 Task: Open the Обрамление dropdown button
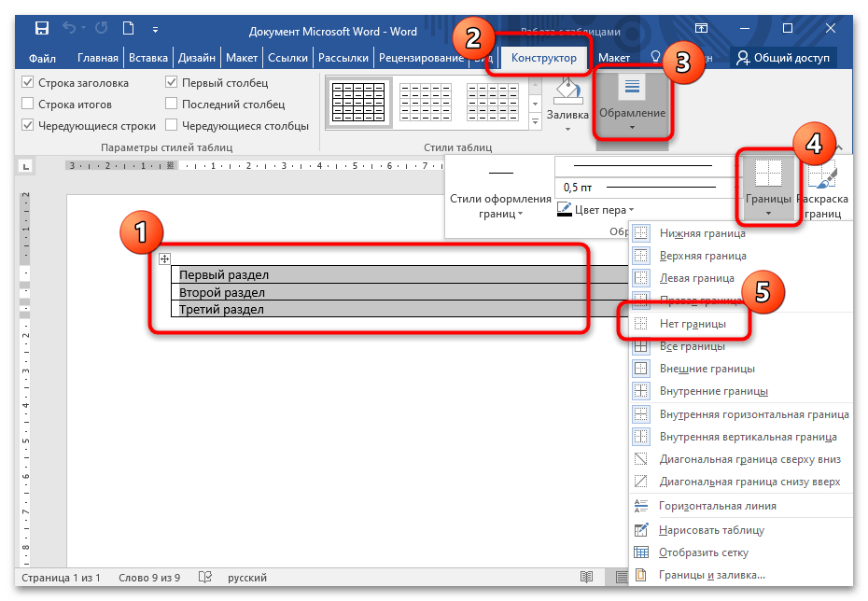click(x=632, y=104)
